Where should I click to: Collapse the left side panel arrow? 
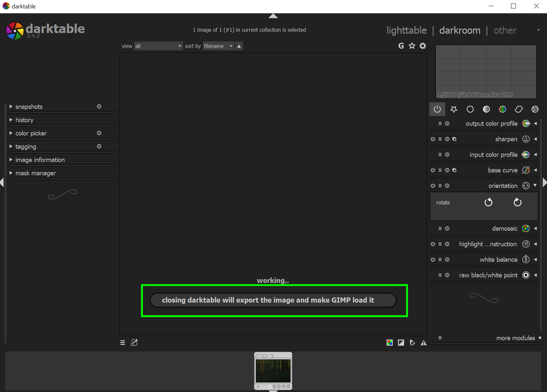(2, 182)
